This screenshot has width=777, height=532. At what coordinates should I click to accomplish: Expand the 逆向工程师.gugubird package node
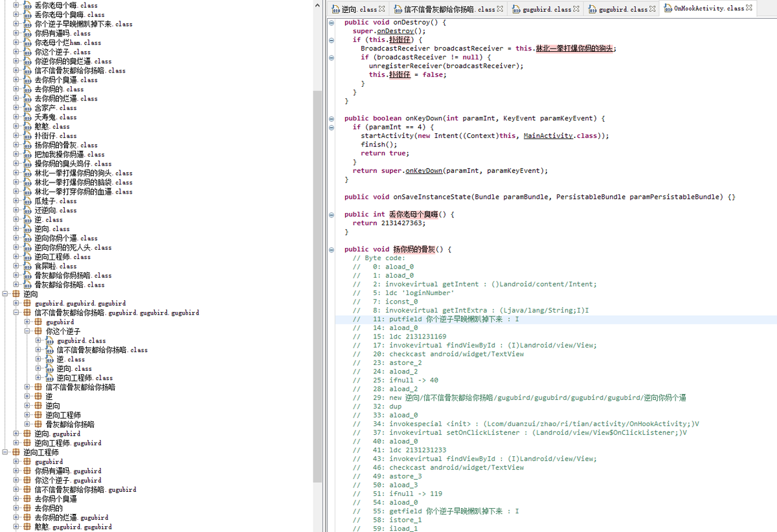tap(16, 443)
